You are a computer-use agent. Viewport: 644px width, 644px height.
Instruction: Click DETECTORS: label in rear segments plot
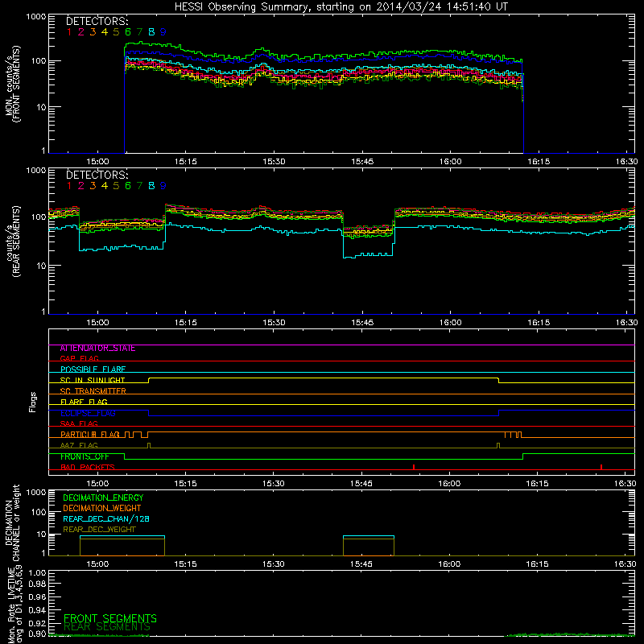[x=97, y=175]
